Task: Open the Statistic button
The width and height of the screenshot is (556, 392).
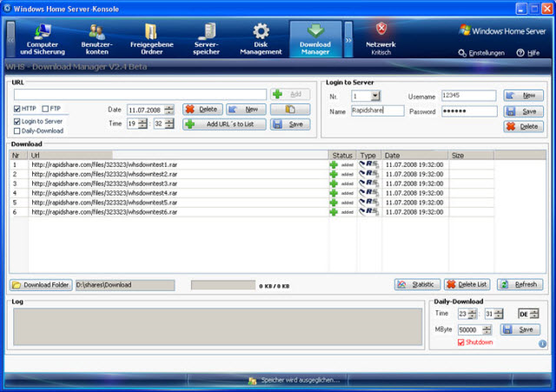Action: [x=417, y=284]
